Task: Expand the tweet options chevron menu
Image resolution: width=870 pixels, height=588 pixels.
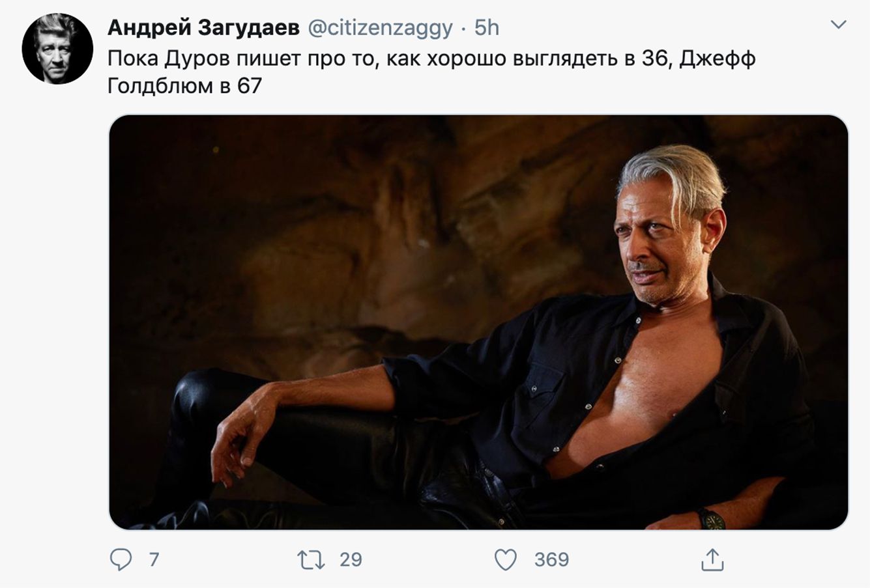Action: [838, 25]
